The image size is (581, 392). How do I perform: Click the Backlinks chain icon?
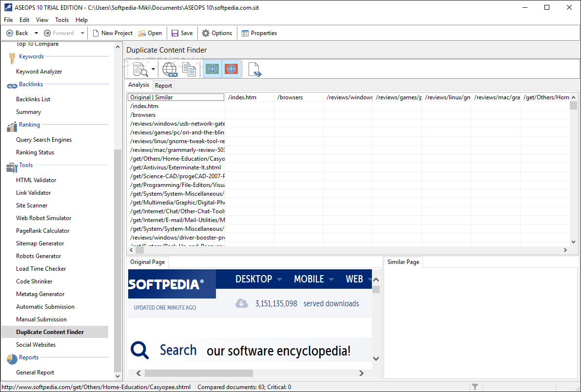(x=12, y=86)
